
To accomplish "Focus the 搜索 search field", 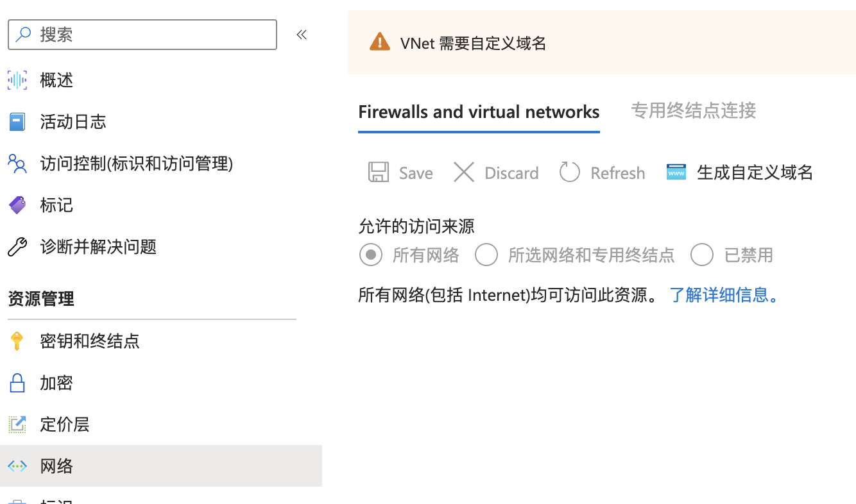I will pos(142,35).
